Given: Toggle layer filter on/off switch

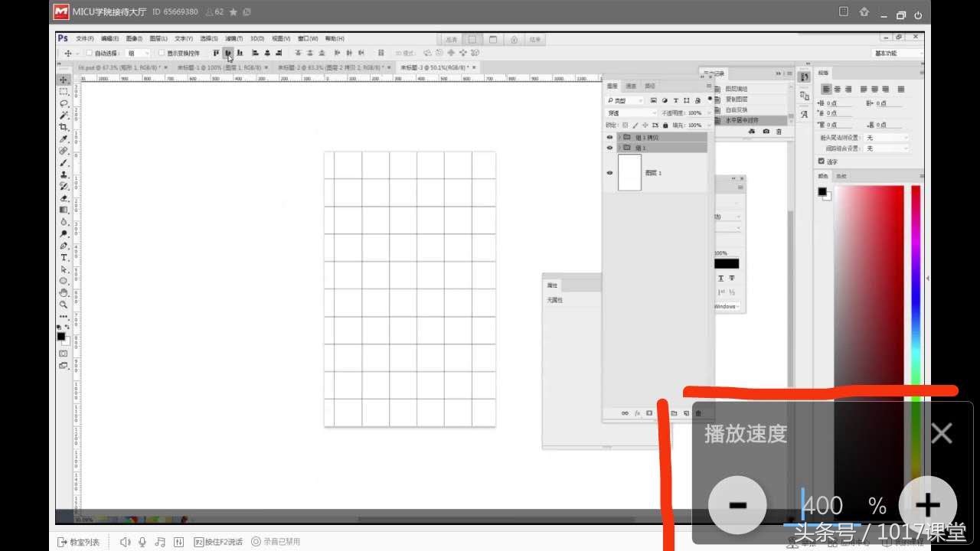Looking at the screenshot, I should [708, 98].
